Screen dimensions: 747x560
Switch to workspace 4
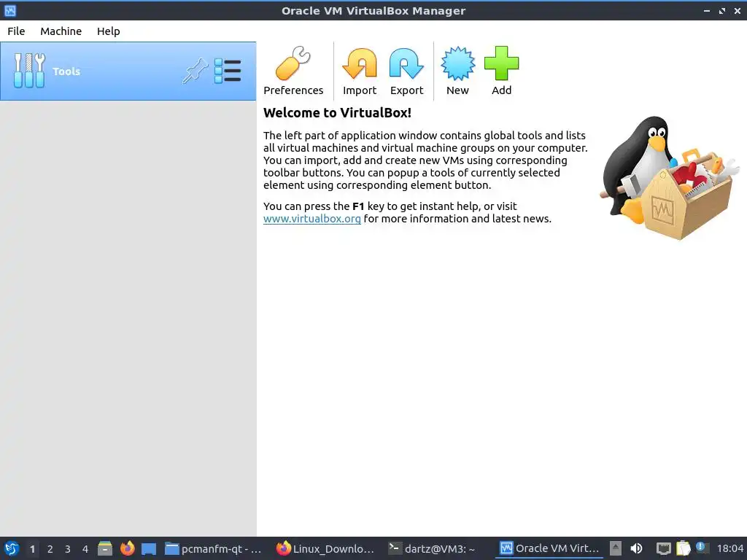pyautogui.click(x=85, y=549)
